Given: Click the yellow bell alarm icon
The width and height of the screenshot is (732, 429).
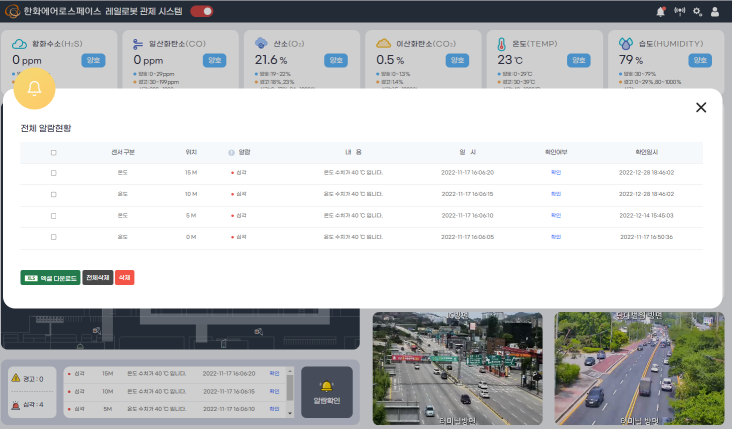Looking at the screenshot, I should (34, 89).
